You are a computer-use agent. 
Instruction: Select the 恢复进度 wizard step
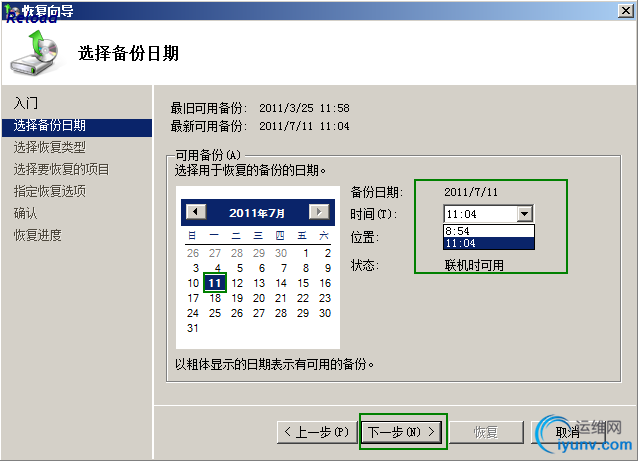[x=37, y=235]
